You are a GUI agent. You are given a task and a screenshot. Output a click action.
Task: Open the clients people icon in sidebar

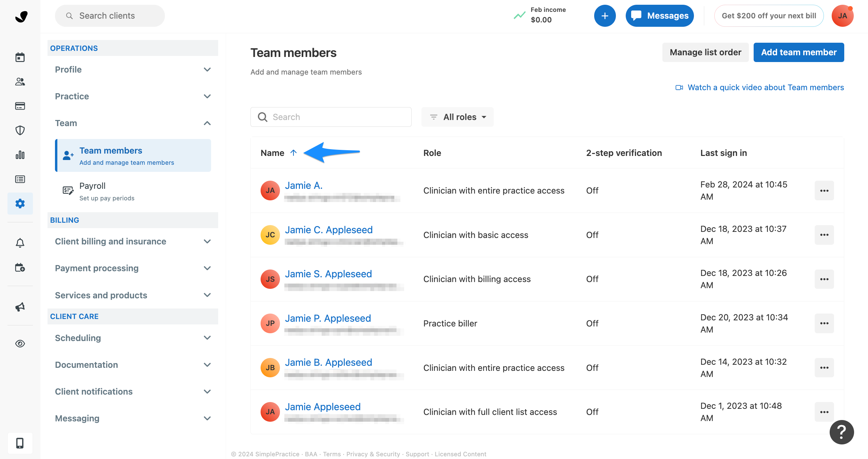tap(20, 82)
